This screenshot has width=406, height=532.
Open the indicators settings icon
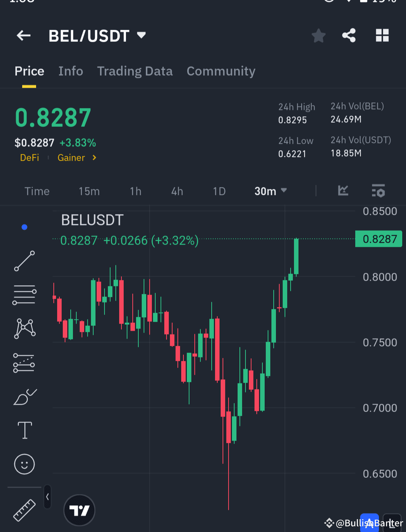tap(378, 191)
